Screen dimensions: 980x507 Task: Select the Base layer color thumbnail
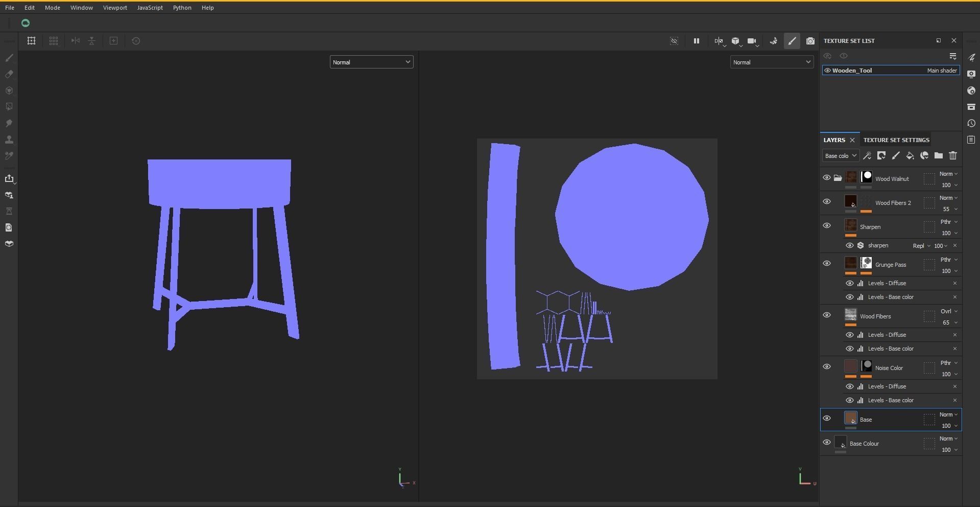click(x=851, y=419)
